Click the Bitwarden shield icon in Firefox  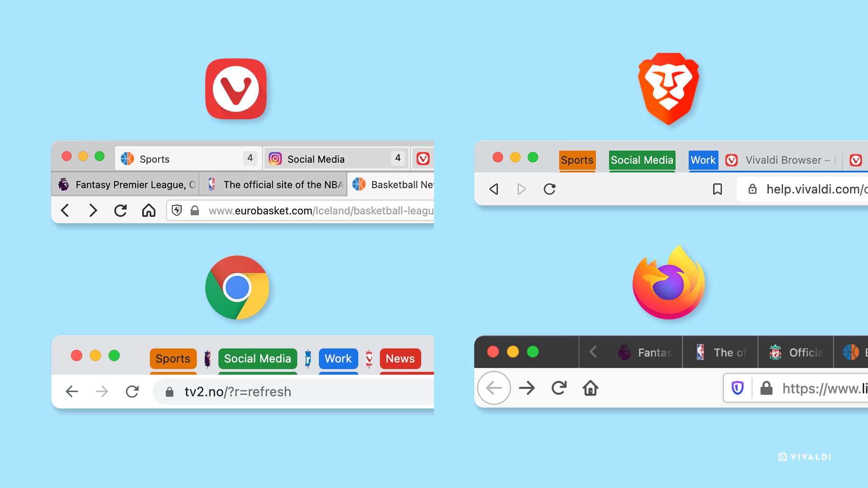[736, 388]
